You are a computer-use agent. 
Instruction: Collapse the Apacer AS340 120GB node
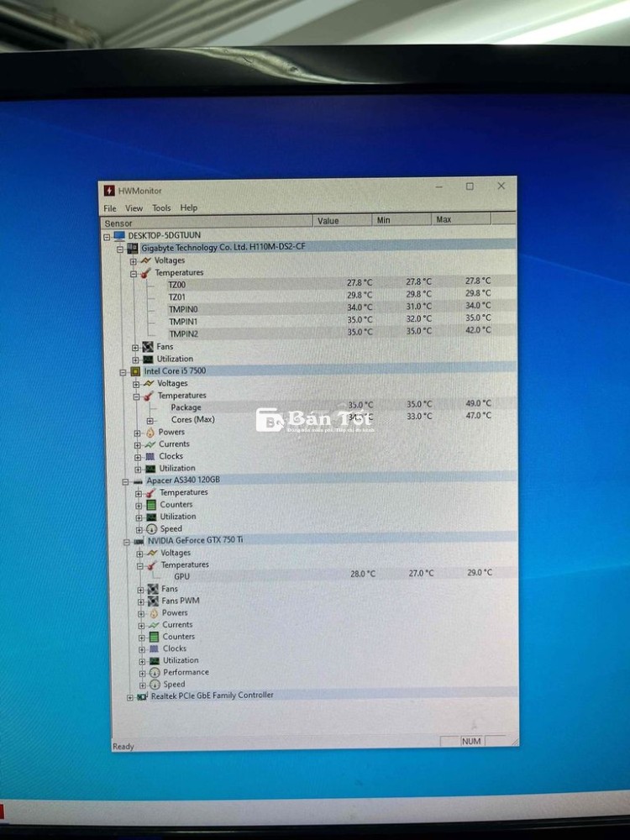click(x=125, y=482)
